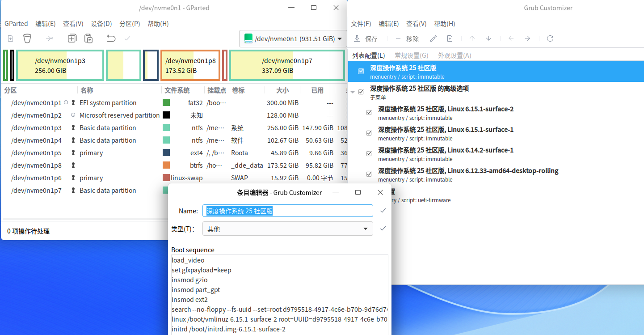Click the move down arrow in Grub Customizer
Image resolution: width=644 pixels, height=335 pixels.
tap(488, 38)
